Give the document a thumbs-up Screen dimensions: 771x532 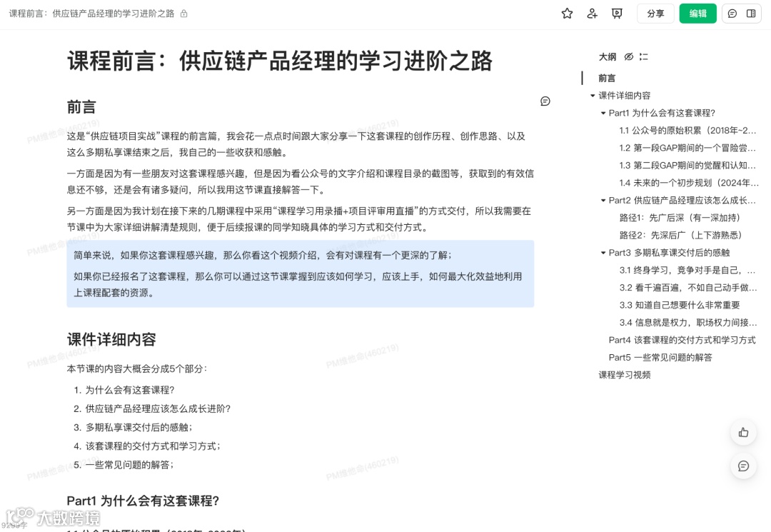[x=743, y=432]
